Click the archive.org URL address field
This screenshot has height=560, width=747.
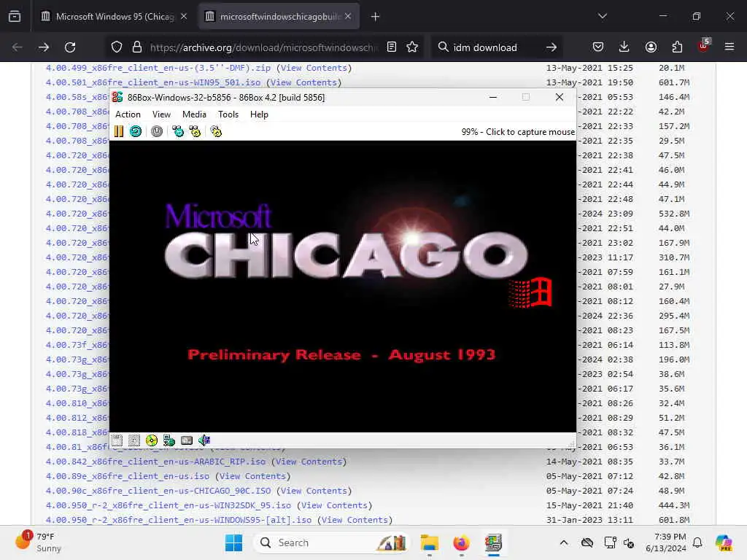click(263, 47)
